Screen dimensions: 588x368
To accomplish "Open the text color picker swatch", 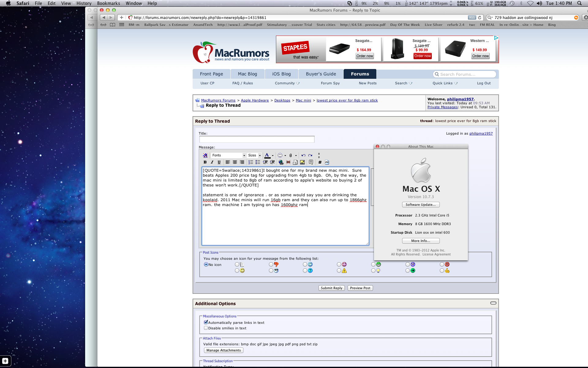I will coord(267,155).
